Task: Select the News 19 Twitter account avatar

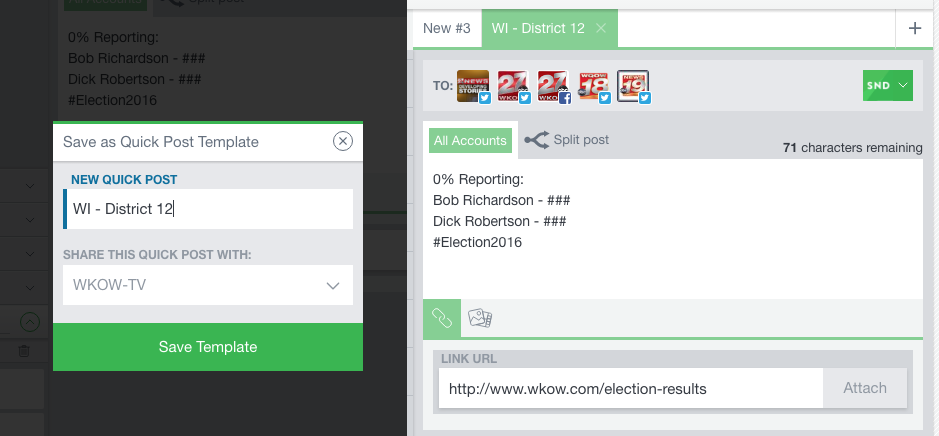Action: (634, 86)
